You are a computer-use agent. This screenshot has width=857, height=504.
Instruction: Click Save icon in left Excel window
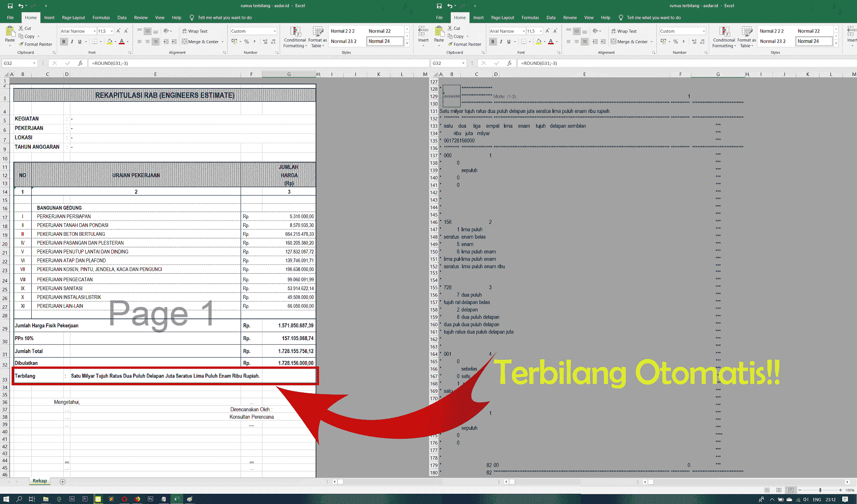(x=10, y=6)
